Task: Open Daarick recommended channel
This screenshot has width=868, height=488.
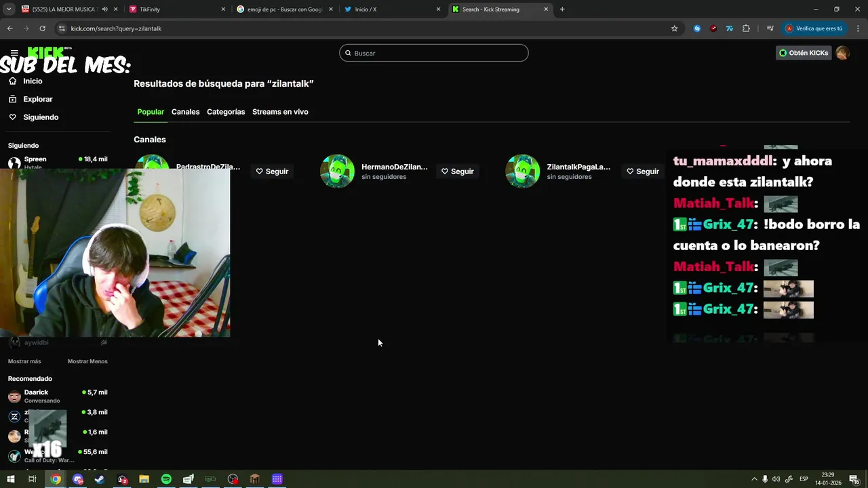Action: [x=58, y=396]
